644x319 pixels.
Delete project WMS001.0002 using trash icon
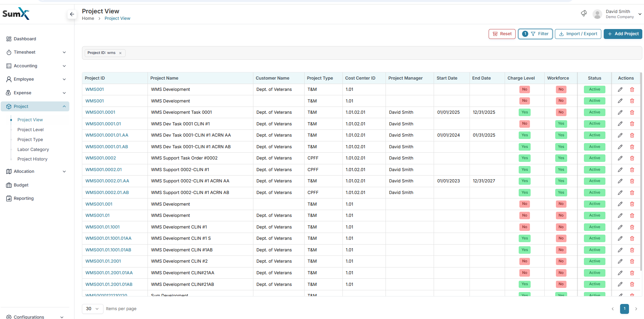(x=632, y=158)
